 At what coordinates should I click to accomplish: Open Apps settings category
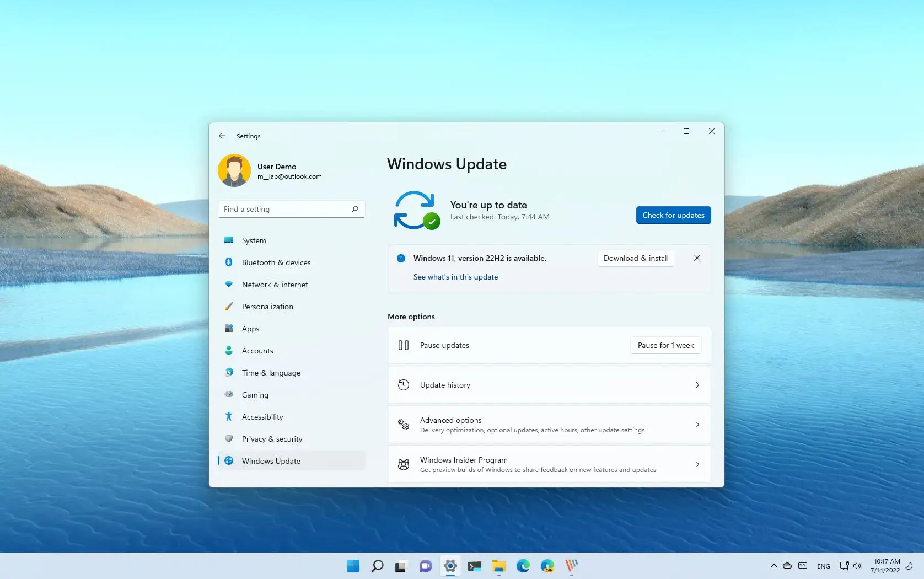coord(292,329)
